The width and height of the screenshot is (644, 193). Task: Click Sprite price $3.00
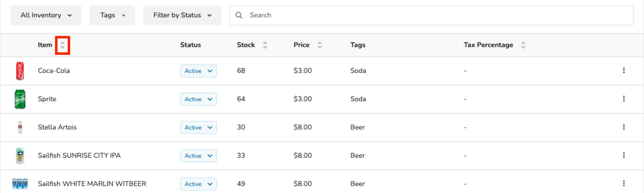click(x=303, y=99)
